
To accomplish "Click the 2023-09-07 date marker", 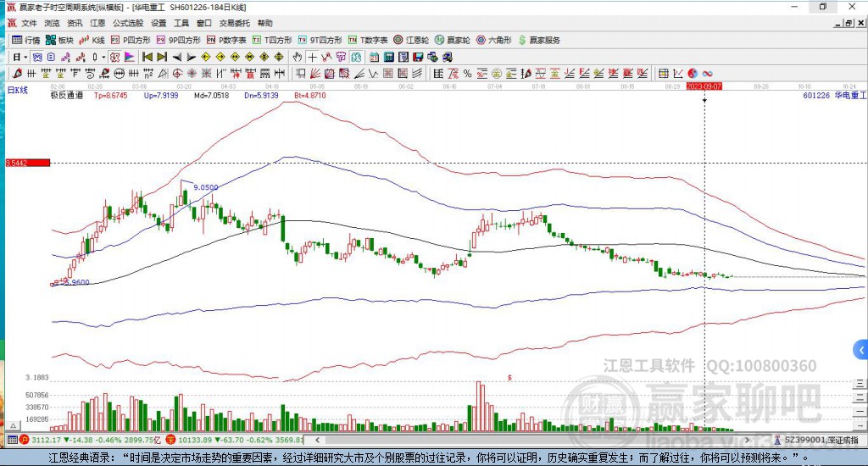I will pos(704,86).
